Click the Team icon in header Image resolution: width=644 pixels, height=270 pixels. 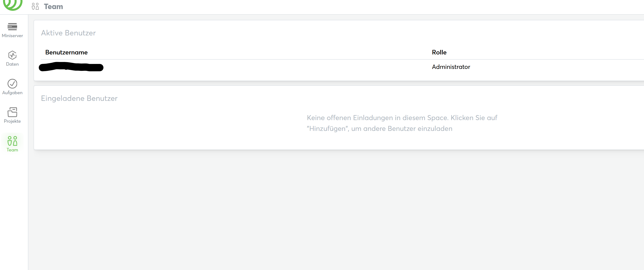click(x=35, y=6)
